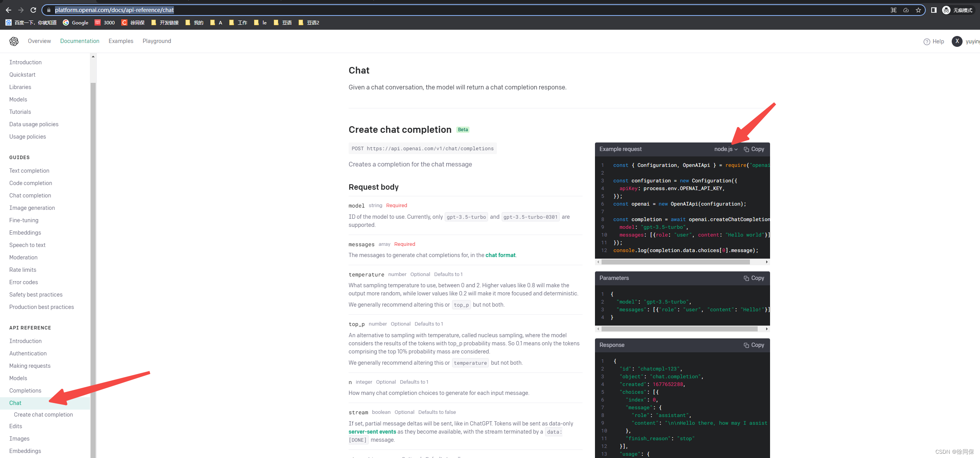Click the Help question mark icon
Image resolution: width=980 pixels, height=458 pixels.
coord(927,42)
